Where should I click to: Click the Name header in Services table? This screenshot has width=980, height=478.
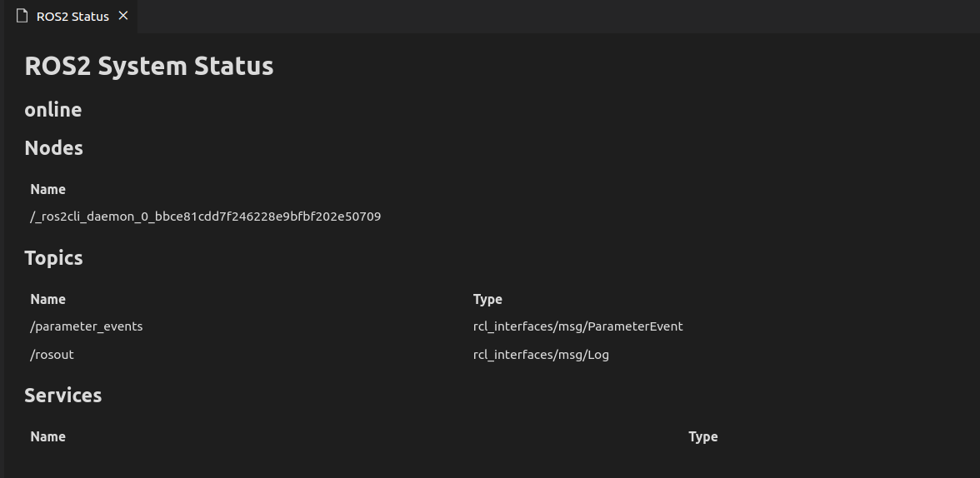48,436
